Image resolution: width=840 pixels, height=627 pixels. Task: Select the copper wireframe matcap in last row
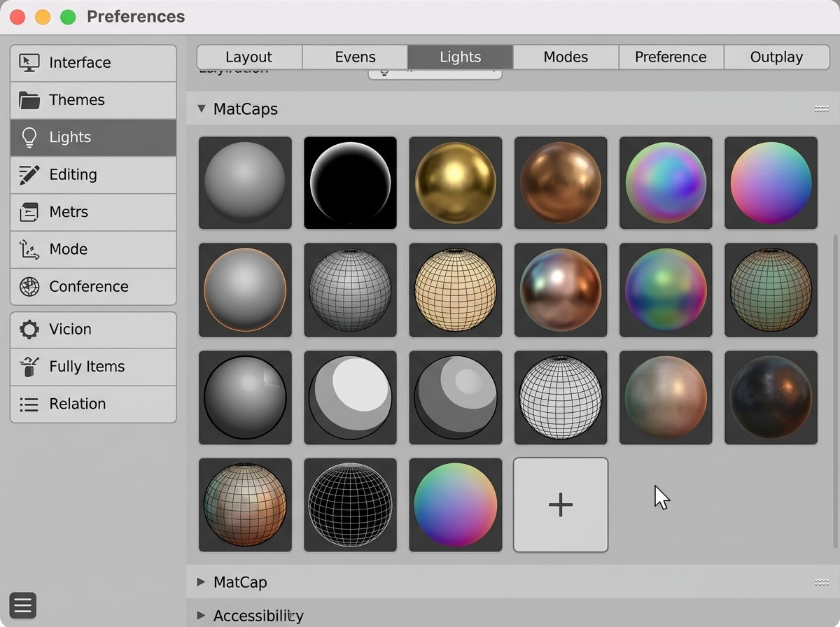(245, 505)
